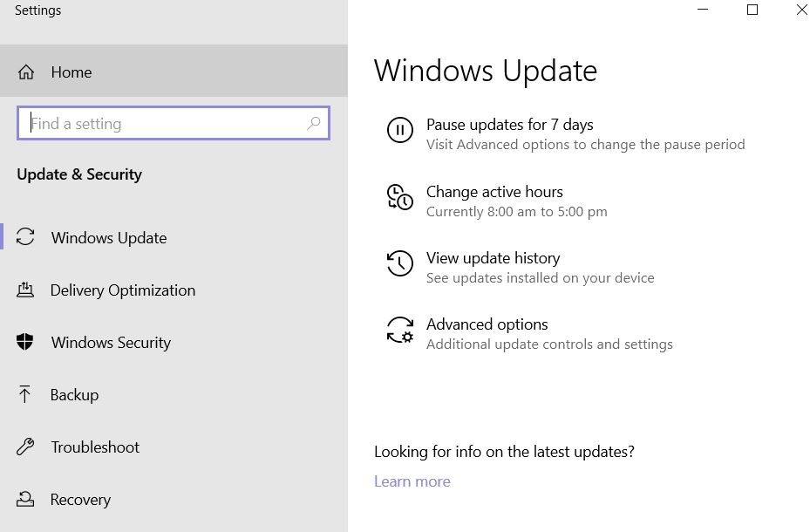Image resolution: width=810 pixels, height=532 pixels.
Task: Focus the Find a setting field
Action: pos(174,123)
